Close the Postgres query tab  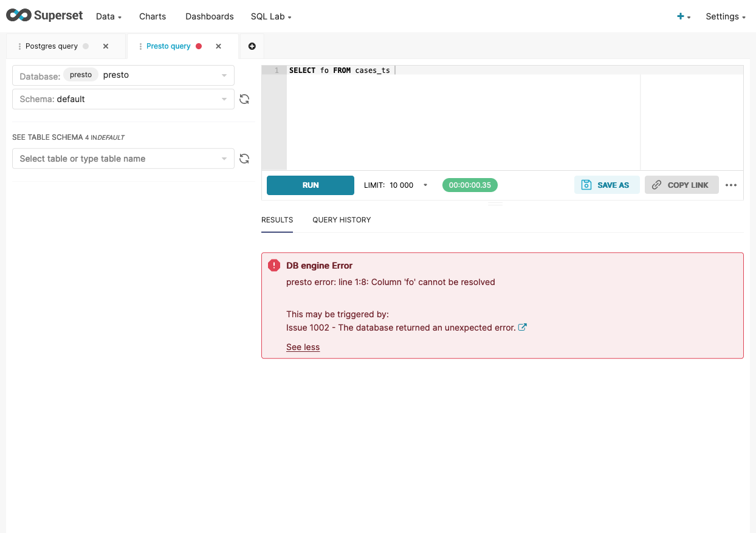click(x=106, y=46)
